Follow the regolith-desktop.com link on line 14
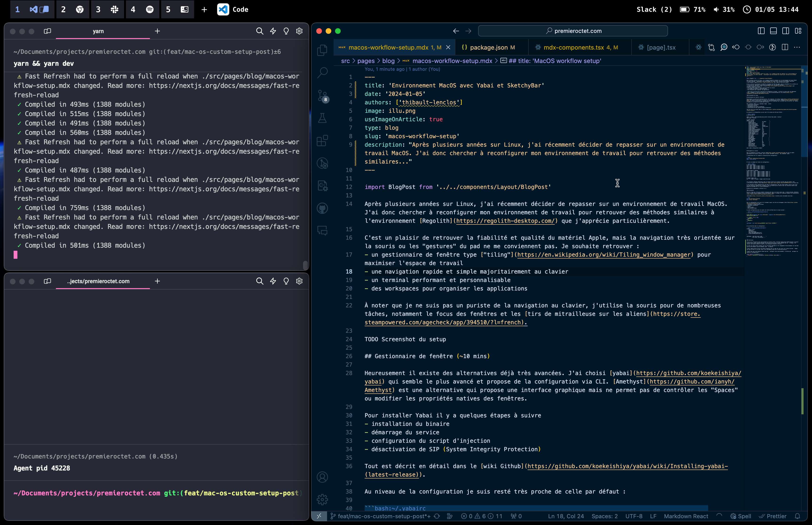This screenshot has width=812, height=525. tap(505, 221)
